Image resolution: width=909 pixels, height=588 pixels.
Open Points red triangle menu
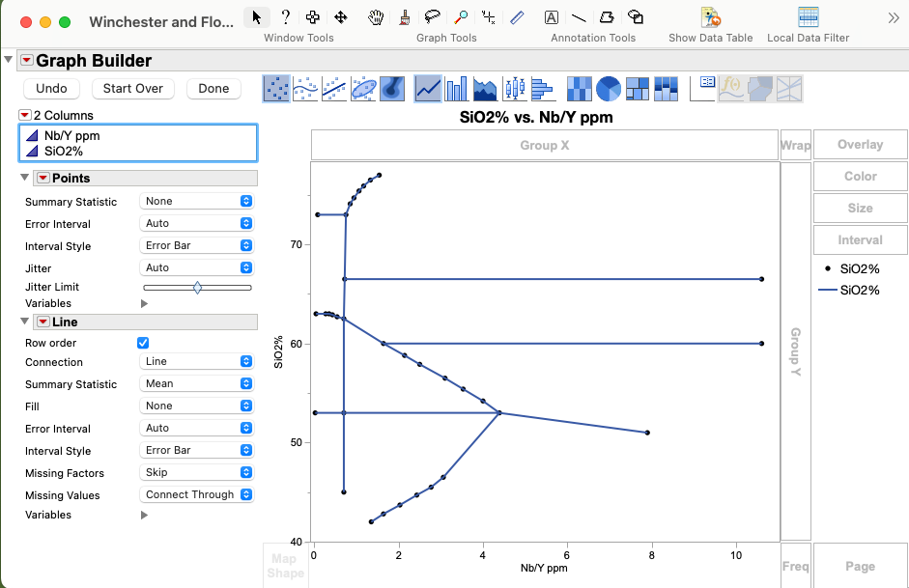(43, 178)
